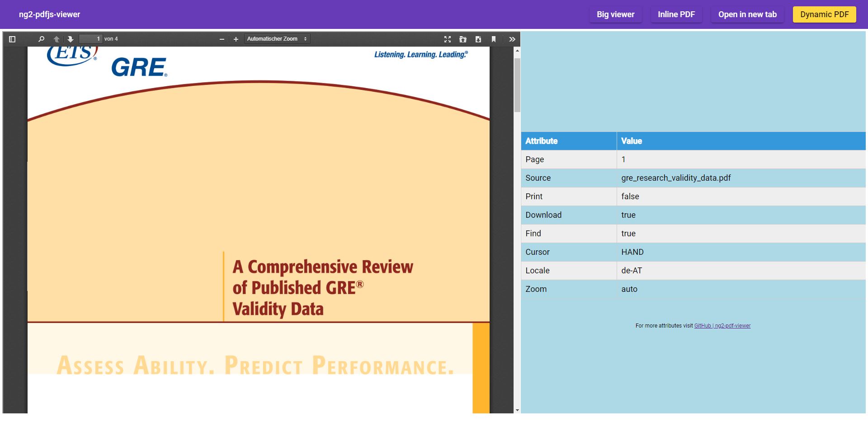Go to the next PDF page
This screenshot has width=868, height=431.
(x=71, y=39)
